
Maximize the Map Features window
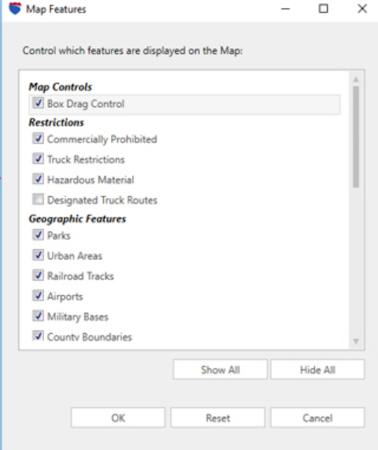coord(323,9)
